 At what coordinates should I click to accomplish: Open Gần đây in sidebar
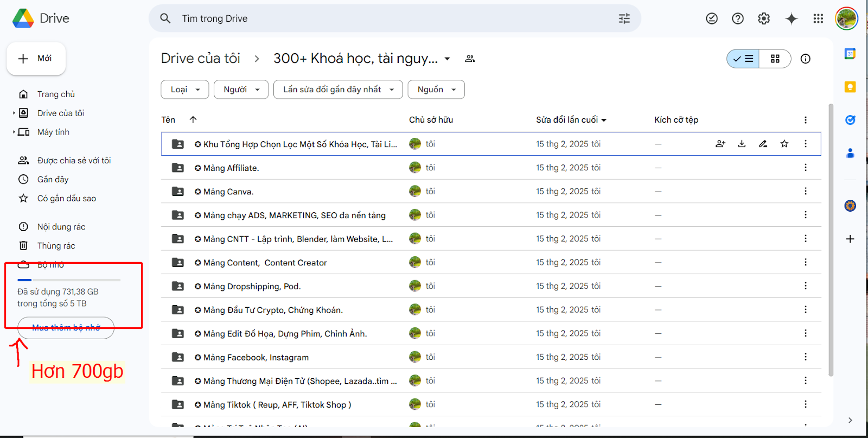click(x=53, y=180)
